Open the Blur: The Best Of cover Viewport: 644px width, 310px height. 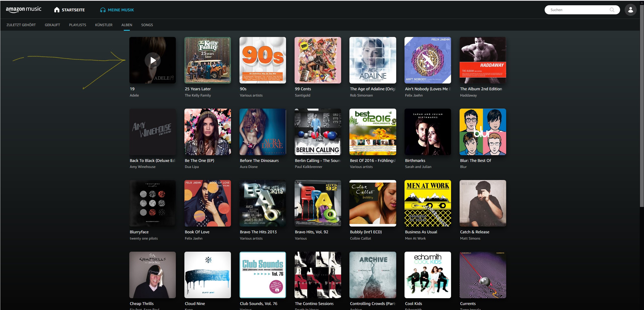coord(483,132)
